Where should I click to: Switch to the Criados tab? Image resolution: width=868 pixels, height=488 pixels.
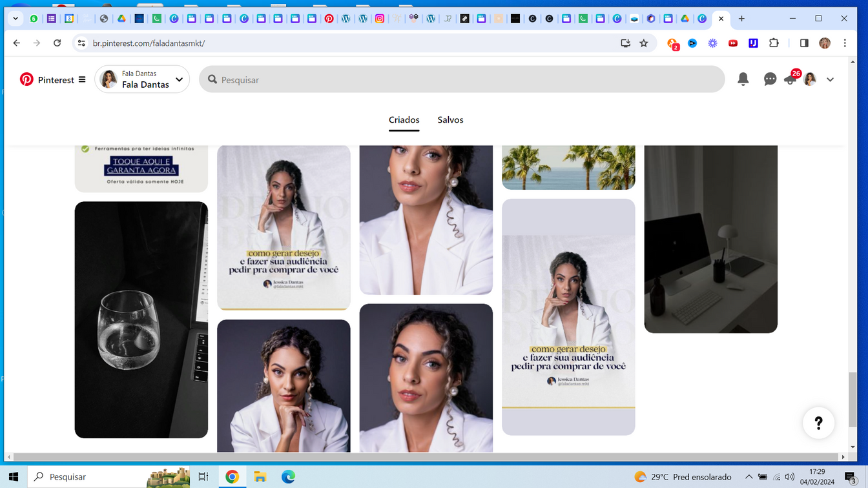pyautogui.click(x=404, y=120)
